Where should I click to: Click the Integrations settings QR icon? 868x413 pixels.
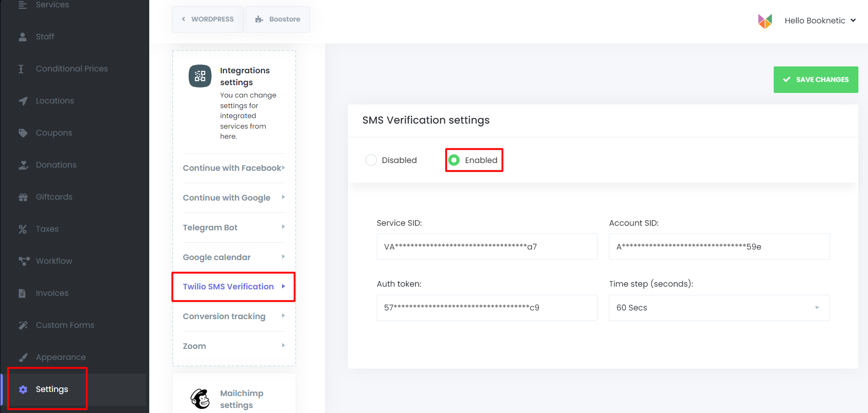click(200, 76)
